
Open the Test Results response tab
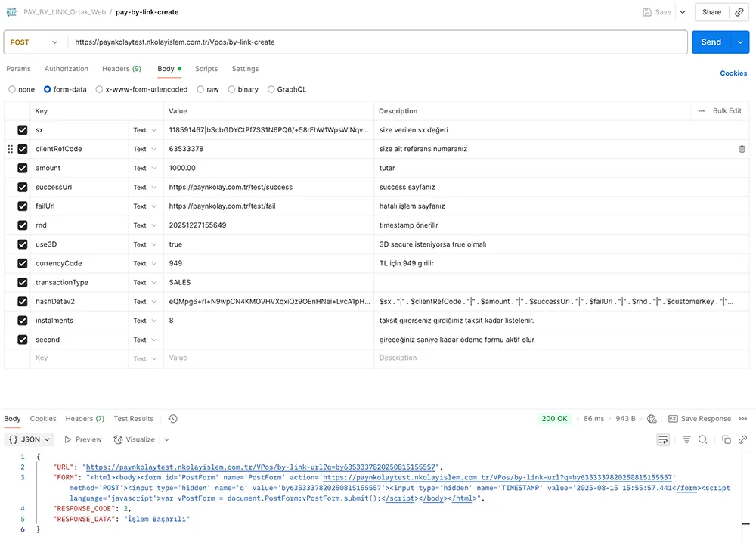[133, 419]
